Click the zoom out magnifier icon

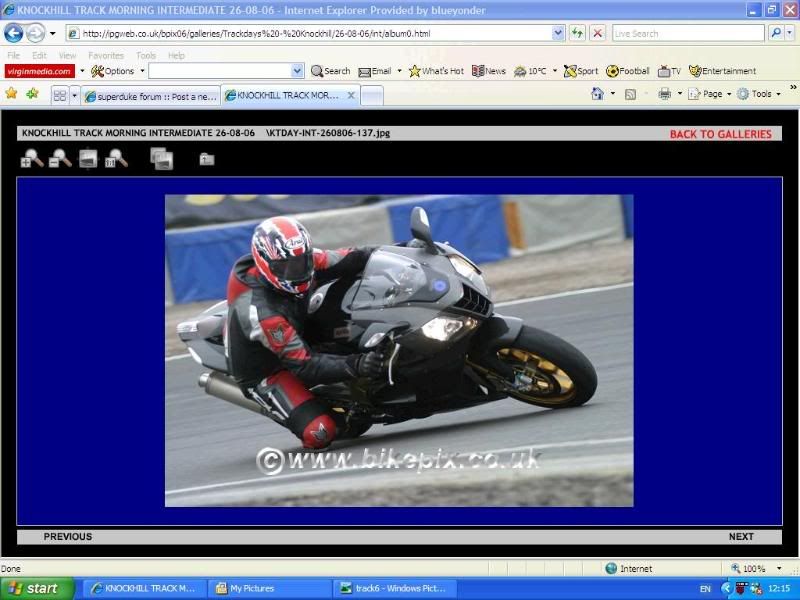click(60, 158)
